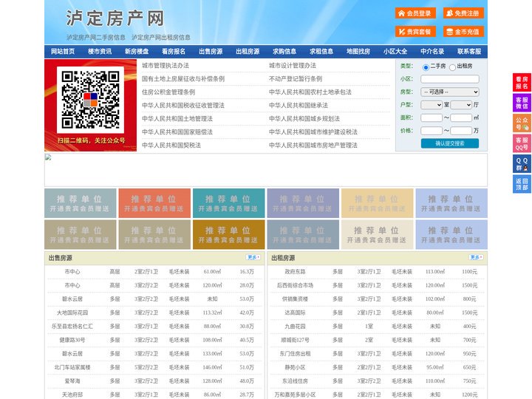Click 更多 in 出售房源 header

[253, 257]
